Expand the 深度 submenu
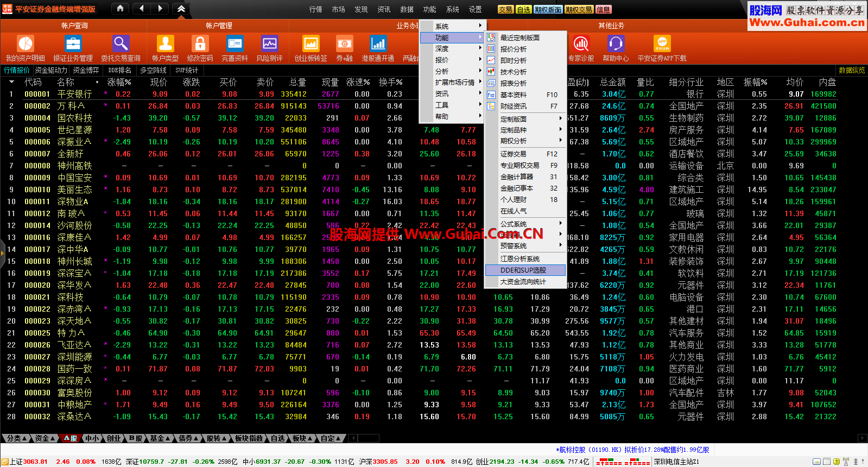This screenshot has width=868, height=467. pyautogui.click(x=452, y=49)
